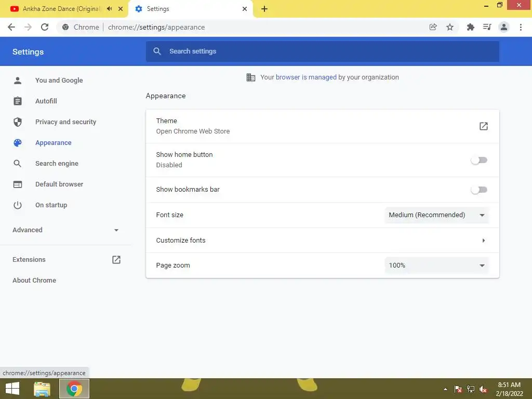Click the address bar URL chrome://settings/appearance

pyautogui.click(x=156, y=27)
